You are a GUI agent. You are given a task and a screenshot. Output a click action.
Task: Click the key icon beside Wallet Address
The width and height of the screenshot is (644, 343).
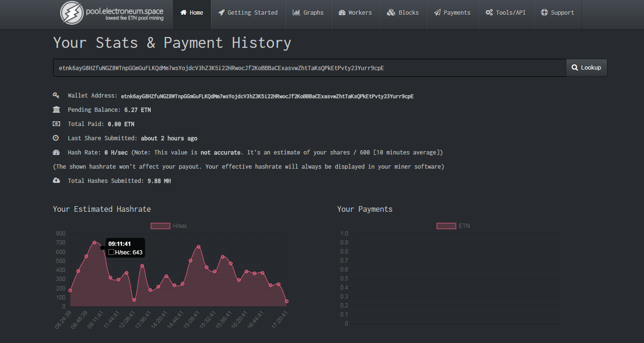[56, 96]
